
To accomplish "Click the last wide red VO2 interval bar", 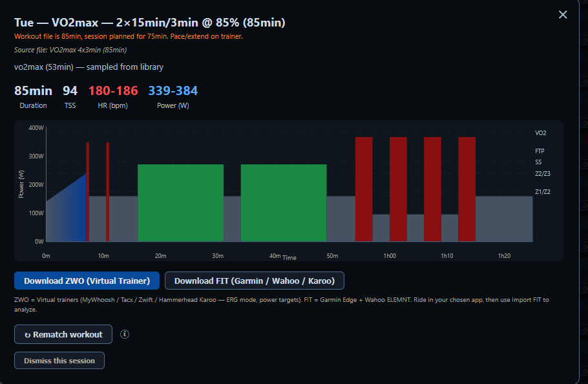I will coord(467,189).
